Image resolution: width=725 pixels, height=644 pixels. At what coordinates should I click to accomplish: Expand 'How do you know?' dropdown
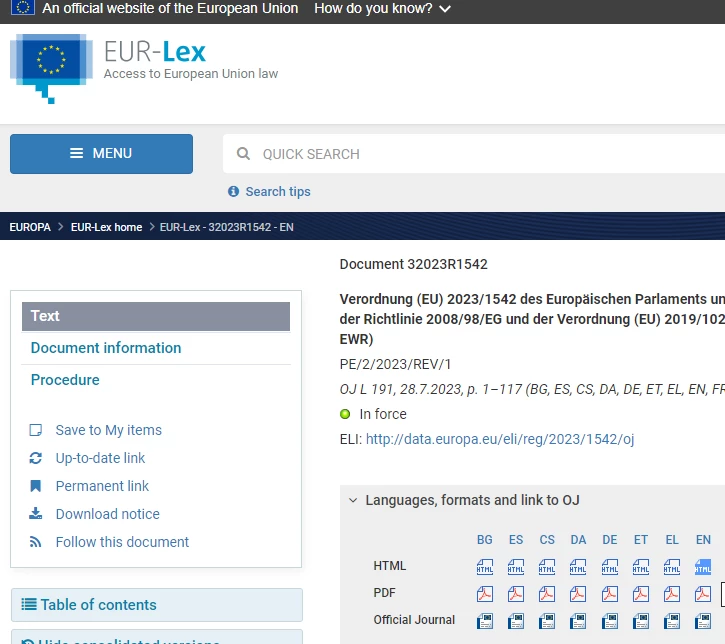(x=382, y=8)
